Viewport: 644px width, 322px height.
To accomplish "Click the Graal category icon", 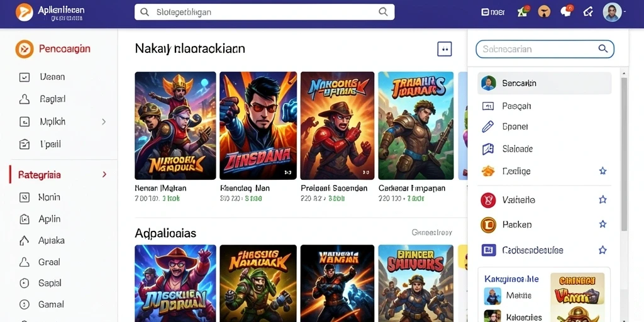I will tap(25, 262).
